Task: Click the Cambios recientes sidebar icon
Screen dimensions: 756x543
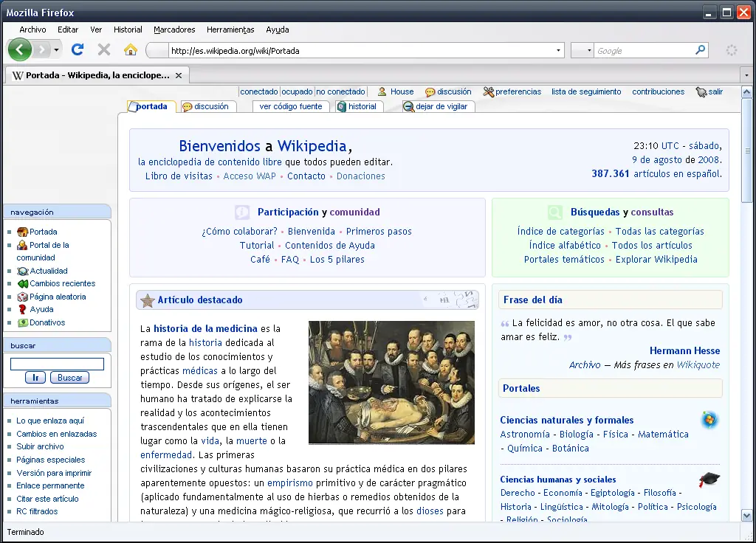Action: click(22, 283)
